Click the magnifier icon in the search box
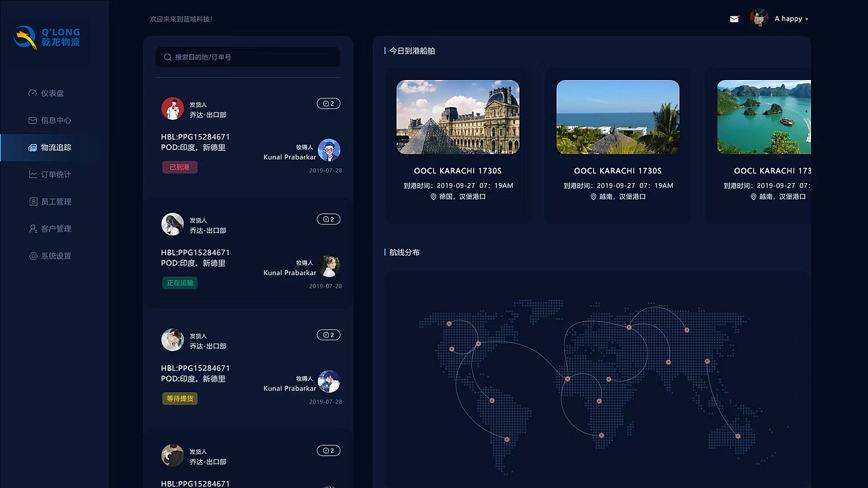Viewport: 868px width, 488px height. [167, 57]
